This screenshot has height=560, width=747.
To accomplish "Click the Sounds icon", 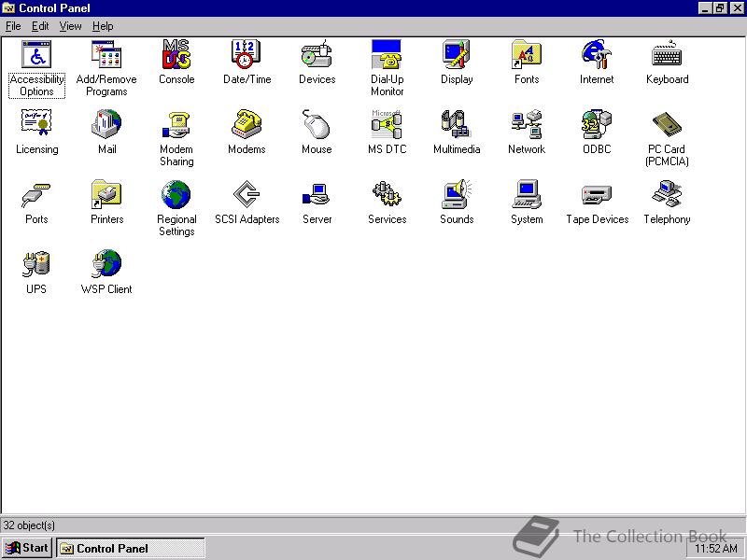I will coord(457,194).
